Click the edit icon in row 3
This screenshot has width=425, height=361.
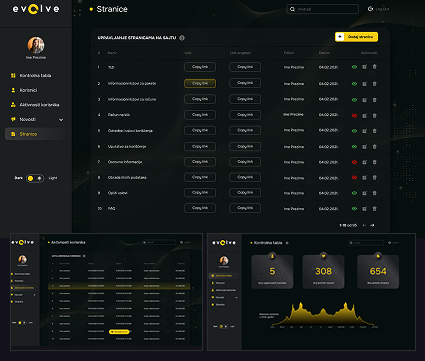pos(364,100)
